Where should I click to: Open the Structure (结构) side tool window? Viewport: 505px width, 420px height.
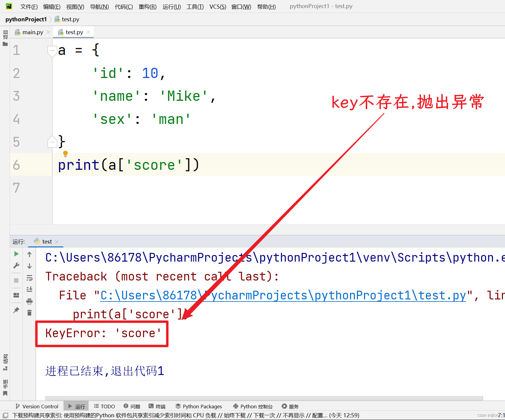coord(5,362)
